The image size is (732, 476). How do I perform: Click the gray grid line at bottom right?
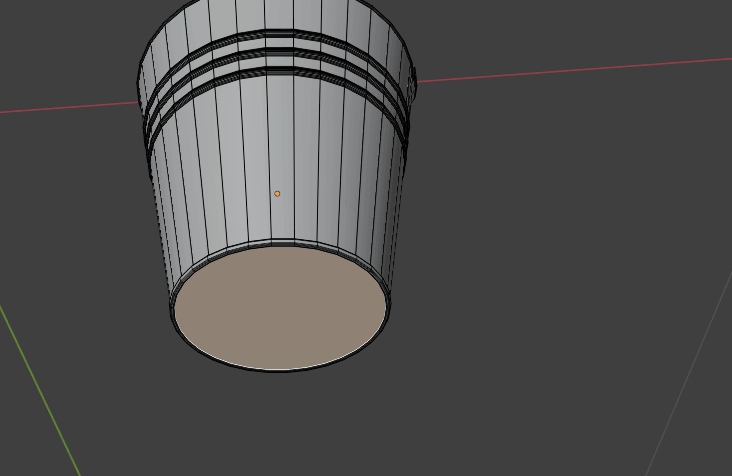(x=690, y=362)
